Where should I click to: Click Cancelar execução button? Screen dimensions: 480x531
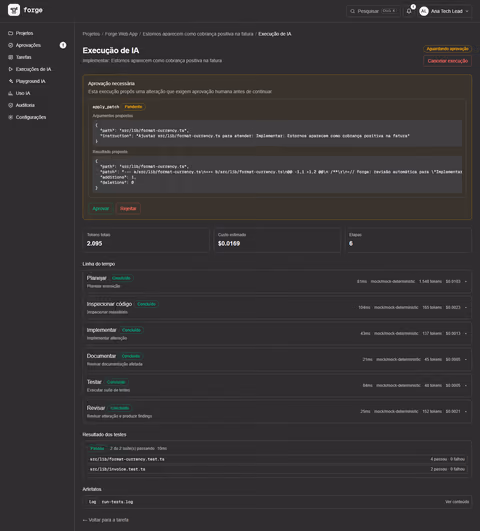click(447, 61)
